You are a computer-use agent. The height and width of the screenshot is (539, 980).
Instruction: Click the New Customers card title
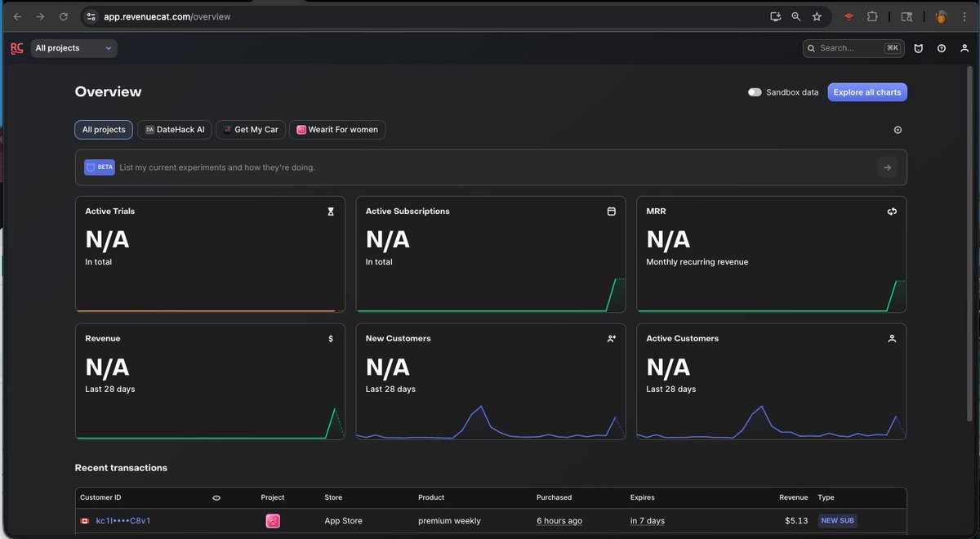(399, 338)
